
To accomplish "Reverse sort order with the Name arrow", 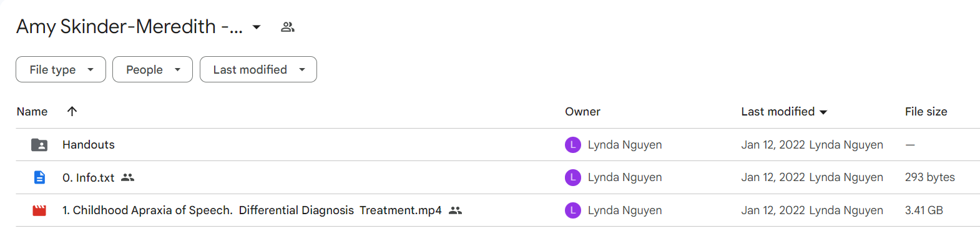I will click(x=72, y=111).
